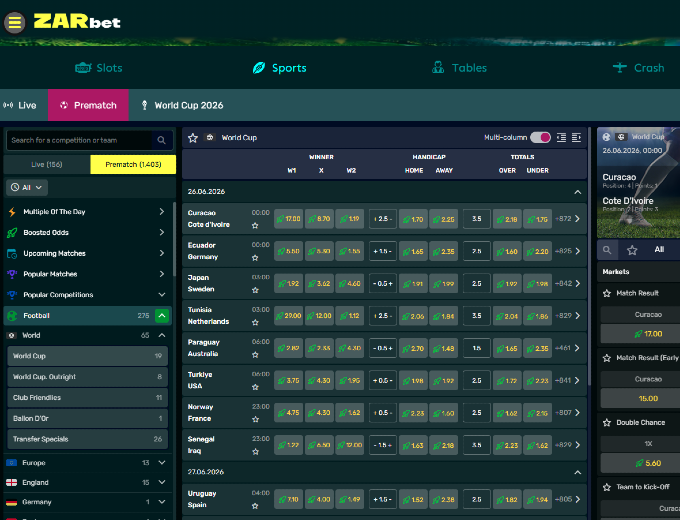Click the Upcoming Matches calendar icon
Image resolution: width=680 pixels, height=520 pixels.
[x=12, y=253]
